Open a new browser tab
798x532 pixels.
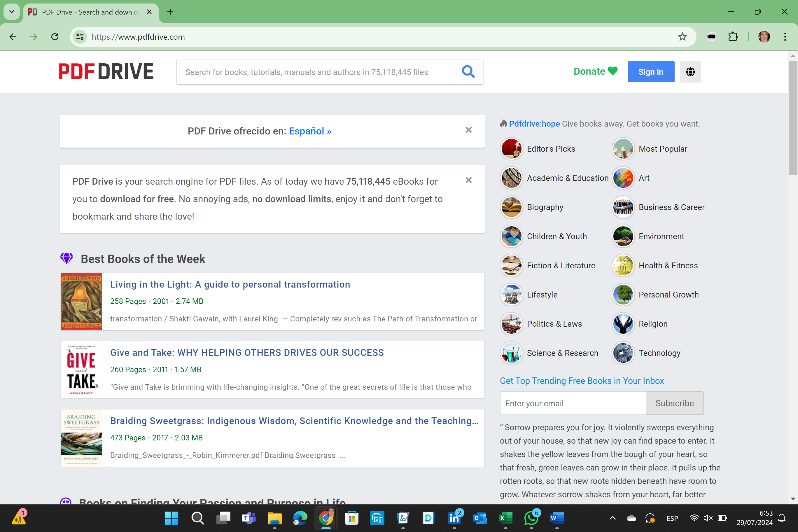(x=170, y=12)
